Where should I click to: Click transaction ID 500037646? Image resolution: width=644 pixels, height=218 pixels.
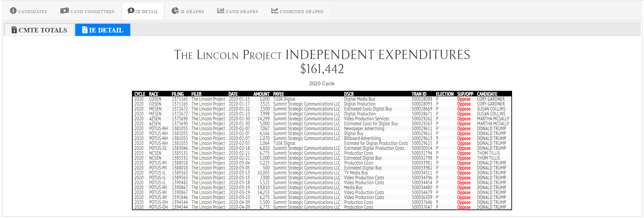(x=422, y=202)
